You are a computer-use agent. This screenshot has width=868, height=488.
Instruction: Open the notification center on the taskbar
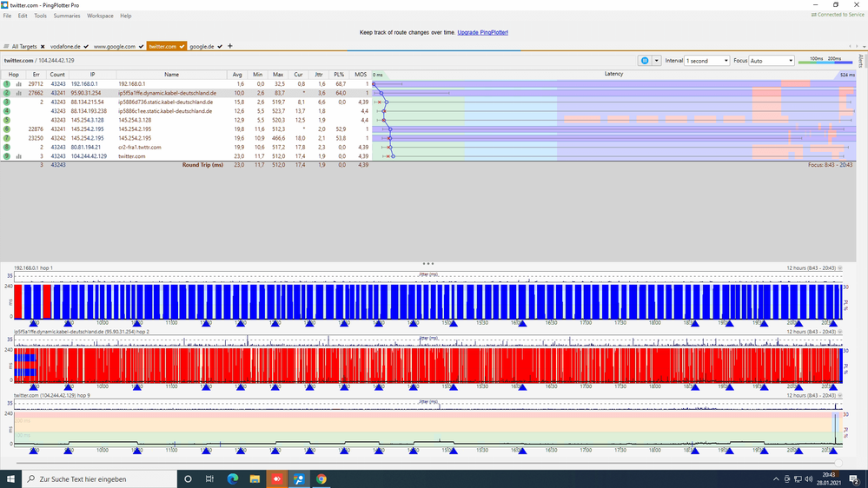point(854,479)
